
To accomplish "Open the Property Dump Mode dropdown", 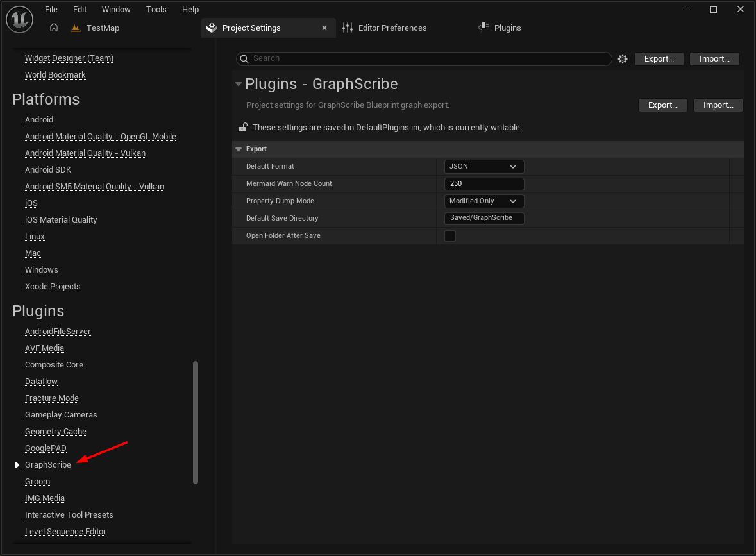I will click(483, 201).
